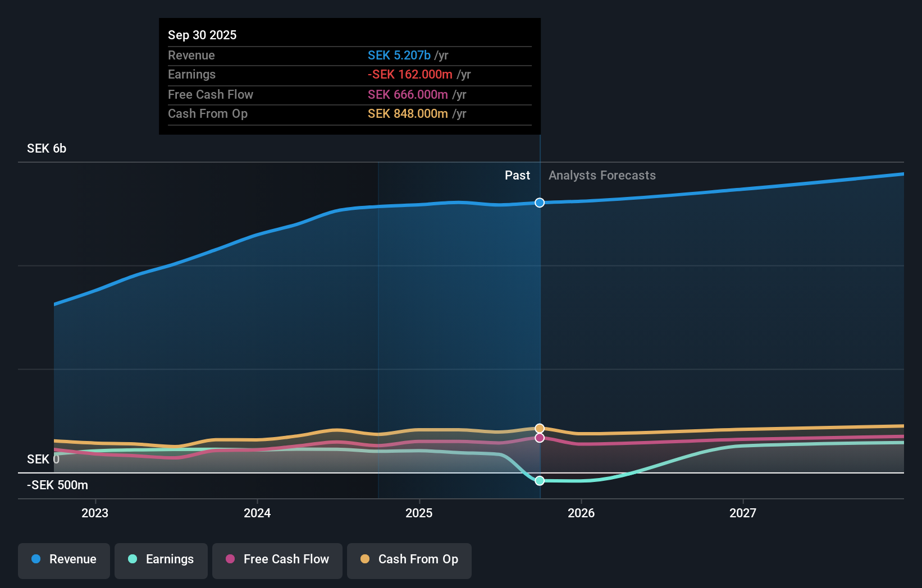
Task: Click the 2025 x-axis label
Action: point(419,513)
